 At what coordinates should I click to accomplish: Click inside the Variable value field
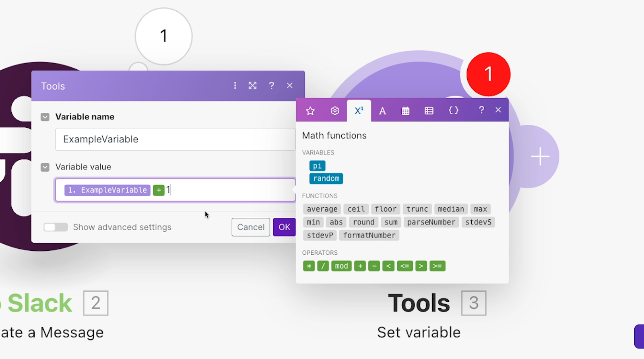pos(175,190)
